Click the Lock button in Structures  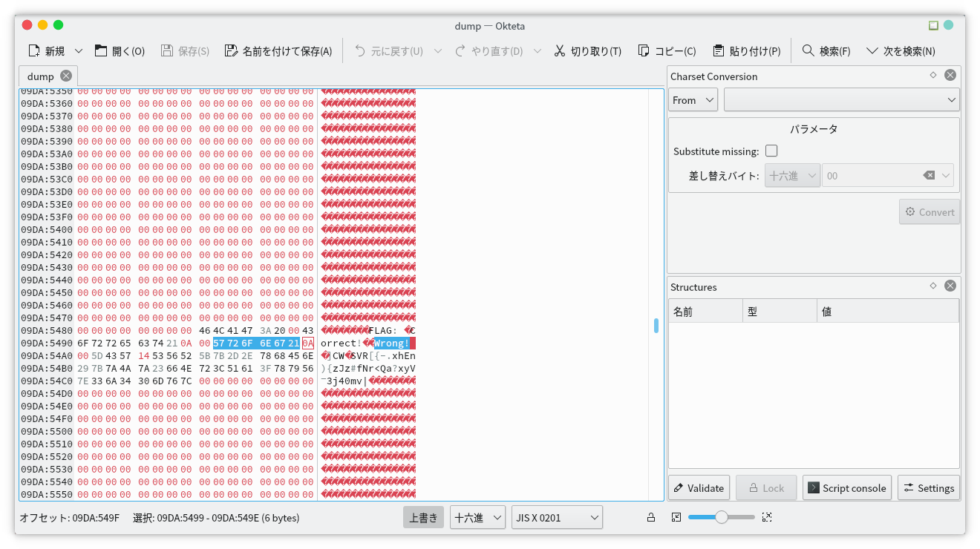pos(766,487)
